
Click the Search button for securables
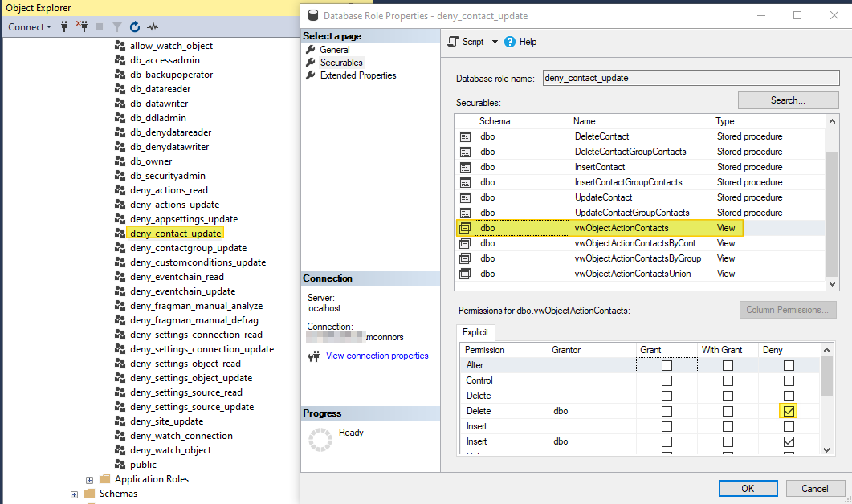(x=787, y=100)
